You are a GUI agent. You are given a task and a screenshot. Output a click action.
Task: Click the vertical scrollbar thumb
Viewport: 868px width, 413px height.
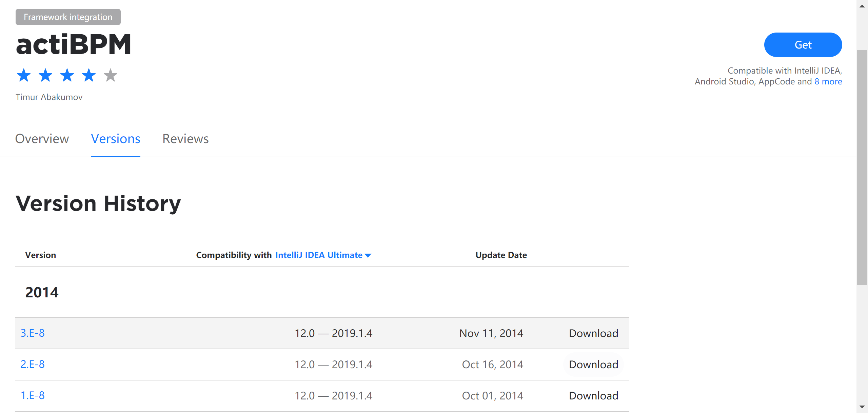point(862,167)
